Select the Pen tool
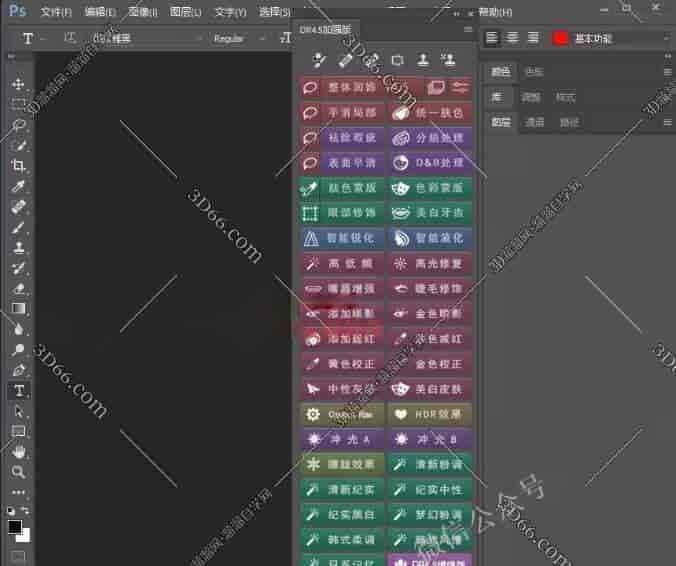676x566 pixels. (x=18, y=370)
